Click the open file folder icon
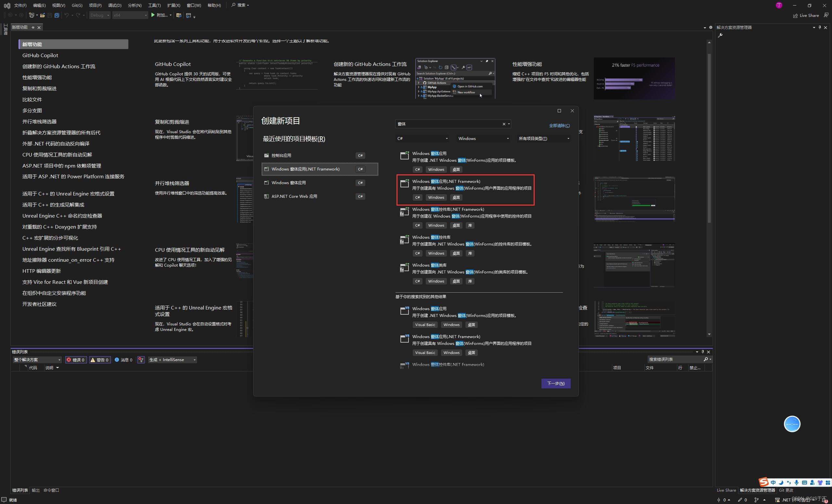Screen dimensions: 832x504 [x=43, y=15]
